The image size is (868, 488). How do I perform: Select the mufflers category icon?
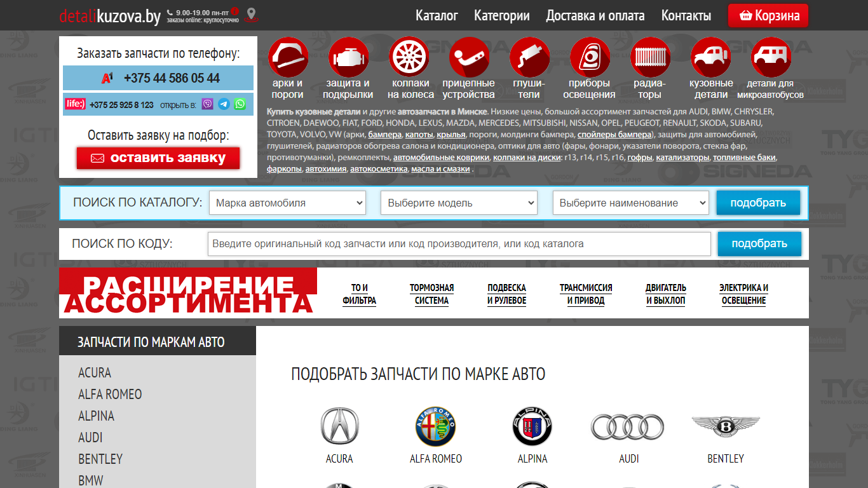click(529, 57)
